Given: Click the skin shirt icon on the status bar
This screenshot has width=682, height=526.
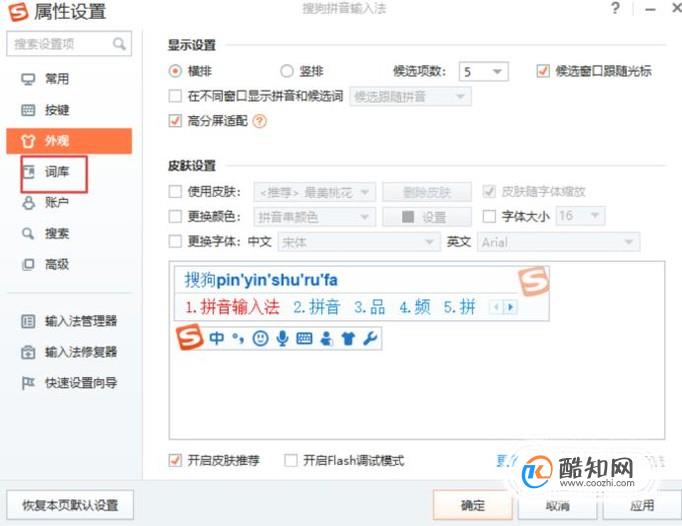Looking at the screenshot, I should [348, 338].
